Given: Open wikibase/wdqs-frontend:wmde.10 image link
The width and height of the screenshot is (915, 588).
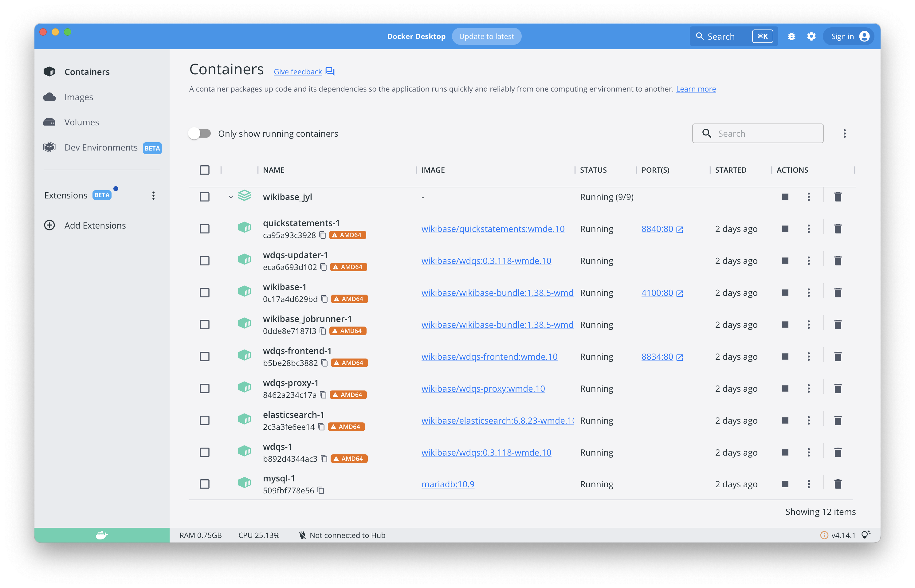Looking at the screenshot, I should click(489, 357).
